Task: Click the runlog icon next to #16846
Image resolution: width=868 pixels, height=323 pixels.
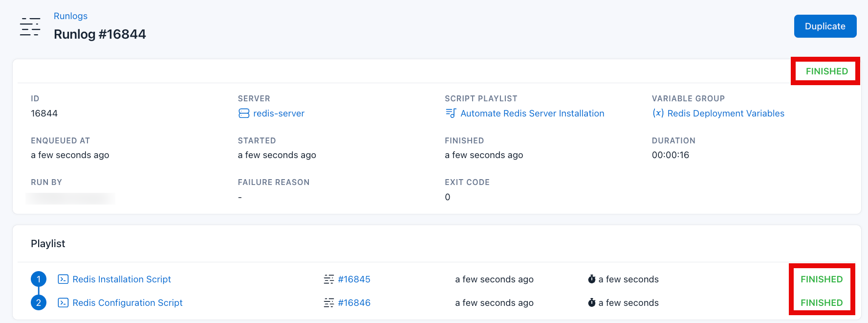Action: [x=329, y=303]
